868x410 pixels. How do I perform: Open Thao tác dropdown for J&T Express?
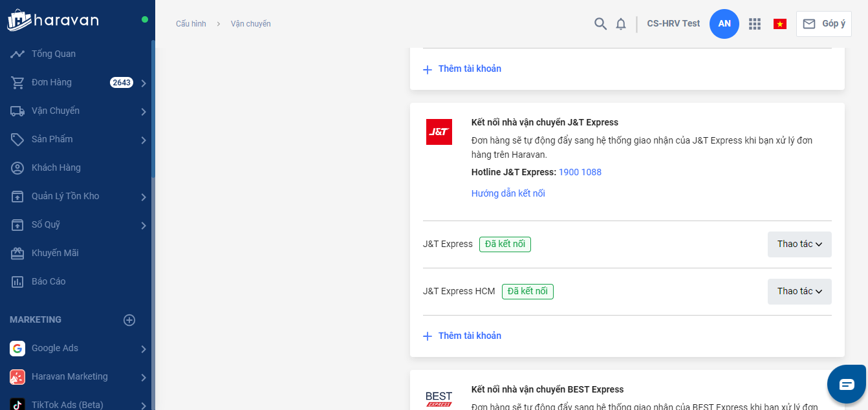799,244
